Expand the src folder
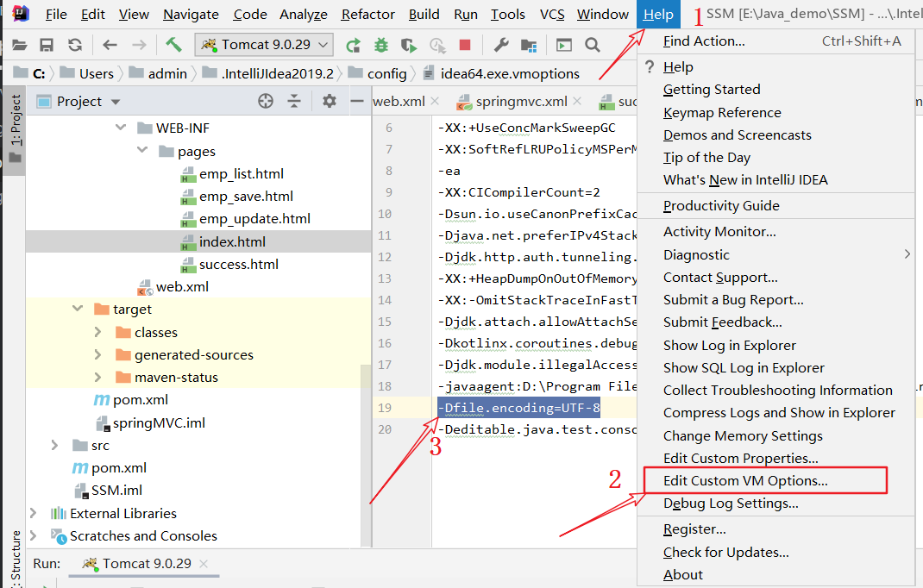The height and width of the screenshot is (588, 923). 54,445
